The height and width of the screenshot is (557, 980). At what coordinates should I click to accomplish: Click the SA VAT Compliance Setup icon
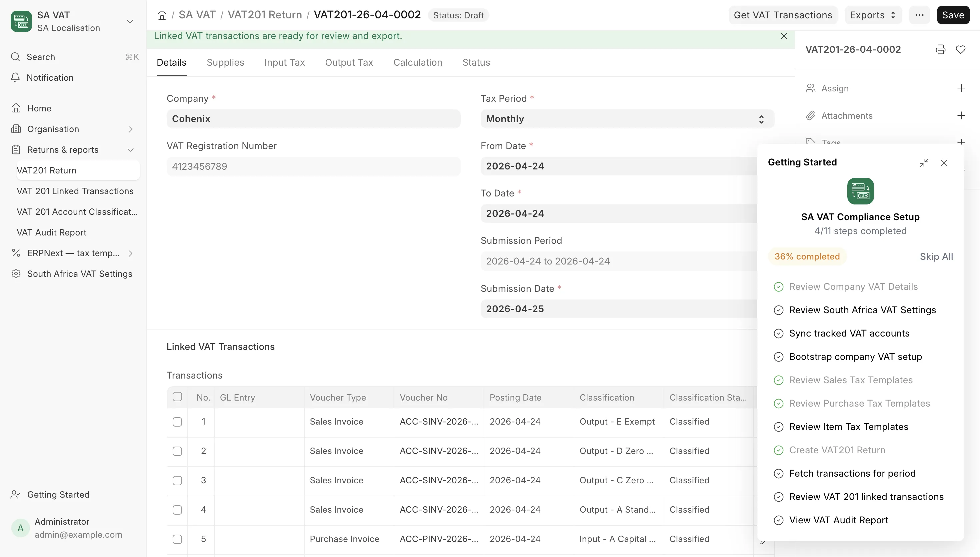click(860, 191)
